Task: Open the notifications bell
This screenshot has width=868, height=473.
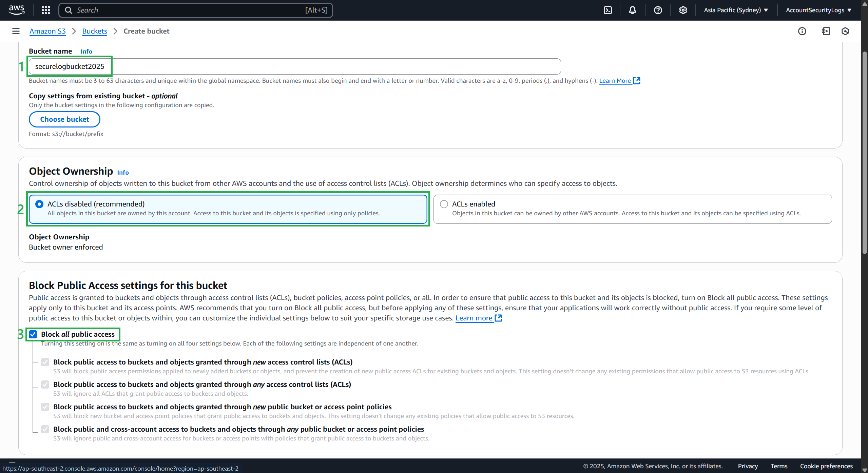Action: (x=632, y=10)
